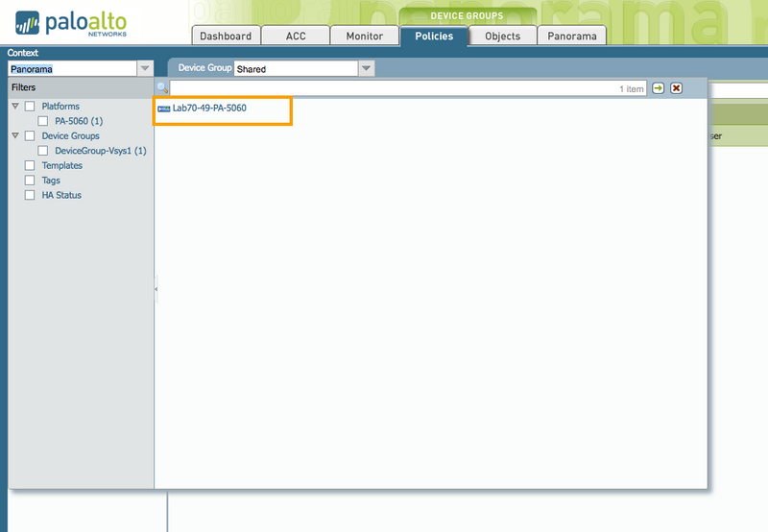Open the ACC tab
Image resolution: width=768 pixels, height=532 pixels.
click(x=296, y=36)
